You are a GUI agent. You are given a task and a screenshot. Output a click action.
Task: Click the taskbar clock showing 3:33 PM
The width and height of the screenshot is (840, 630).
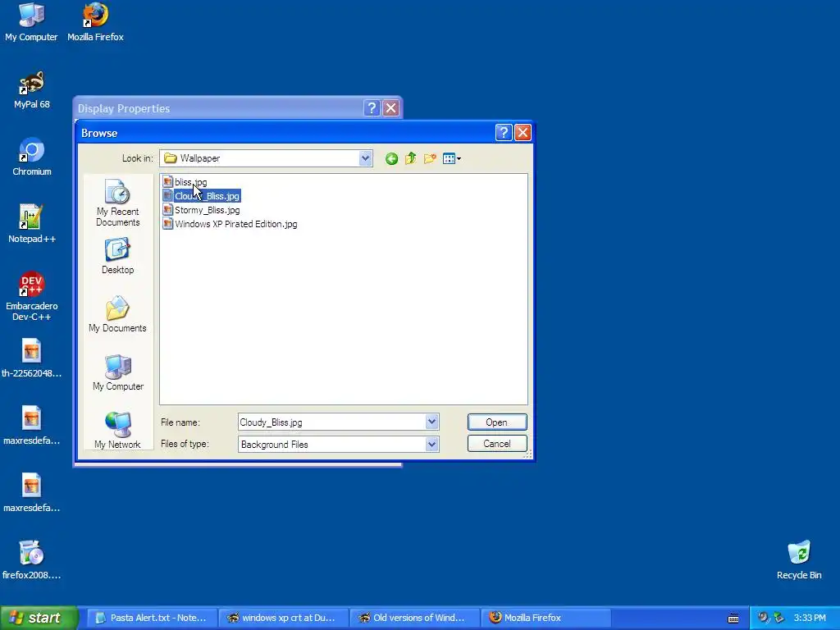[810, 618]
